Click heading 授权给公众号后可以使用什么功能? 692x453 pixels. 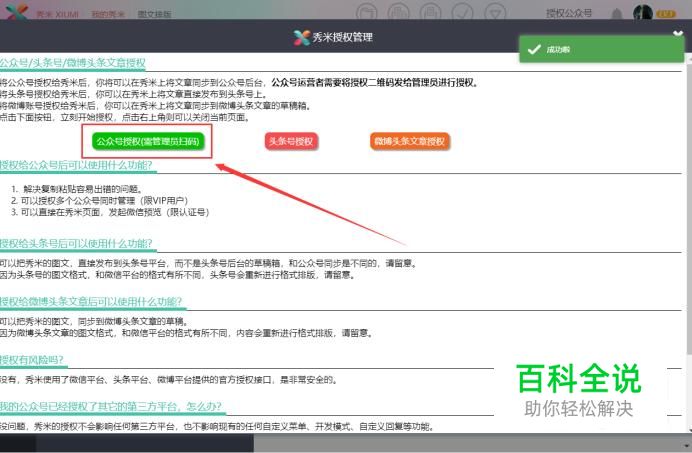(76, 165)
